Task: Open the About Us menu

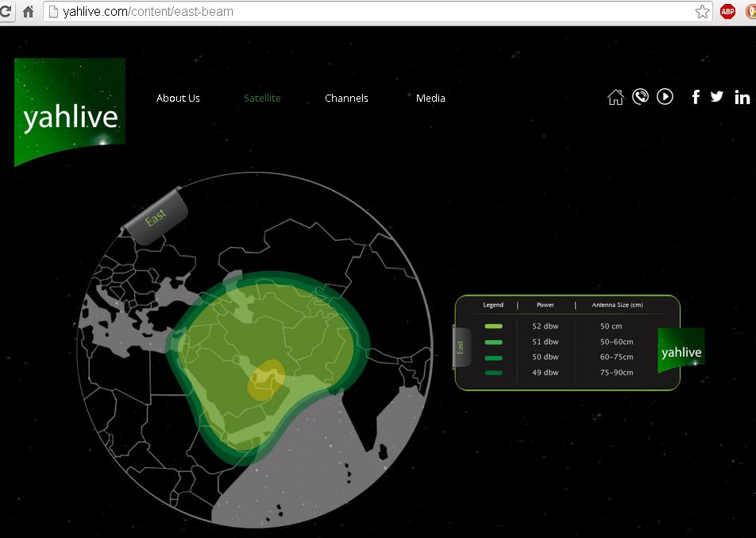Action: 178,99
